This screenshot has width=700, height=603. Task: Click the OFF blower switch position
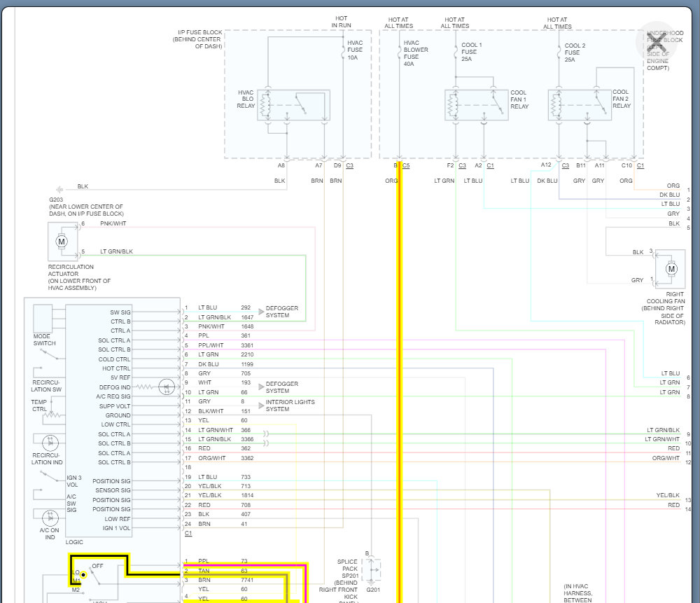click(97, 566)
